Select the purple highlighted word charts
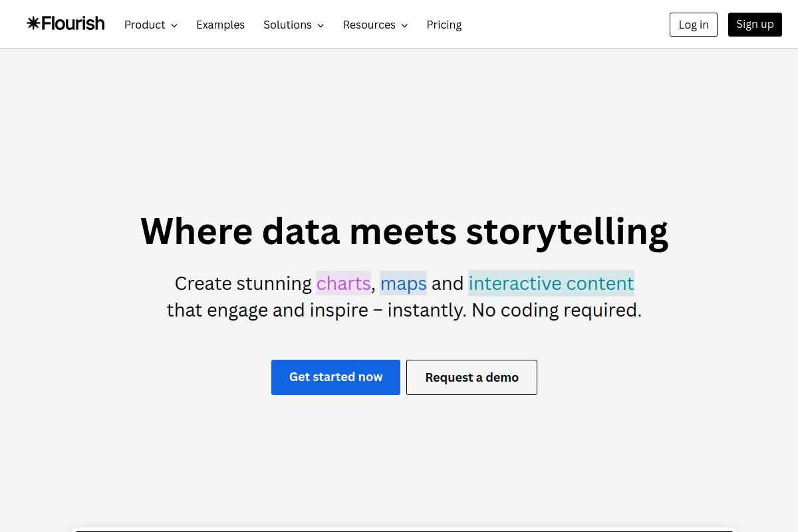The image size is (798, 532). tap(343, 283)
